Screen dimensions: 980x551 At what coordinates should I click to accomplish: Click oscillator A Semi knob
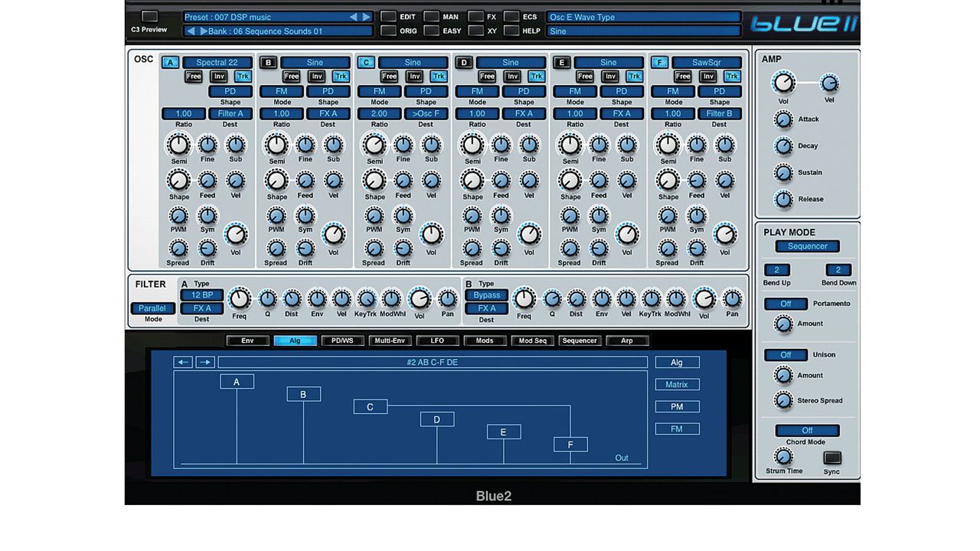click(x=178, y=145)
